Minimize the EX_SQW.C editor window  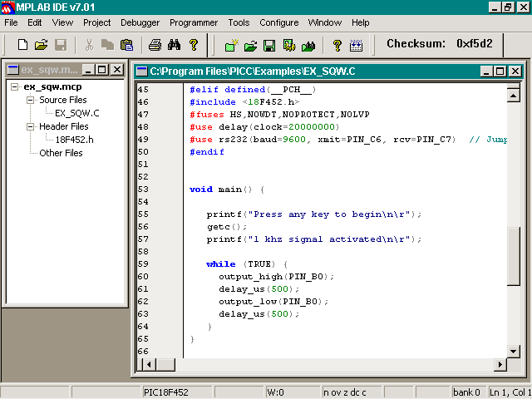(x=486, y=71)
